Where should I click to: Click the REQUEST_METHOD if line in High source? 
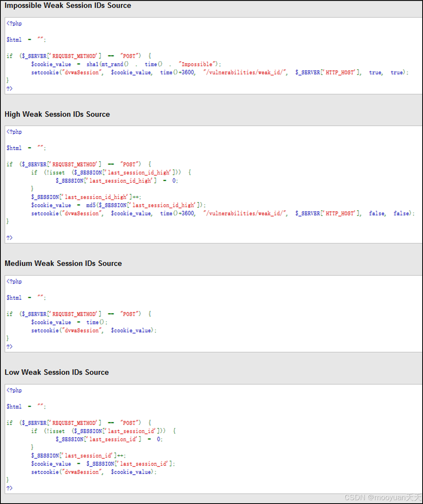pos(79,165)
